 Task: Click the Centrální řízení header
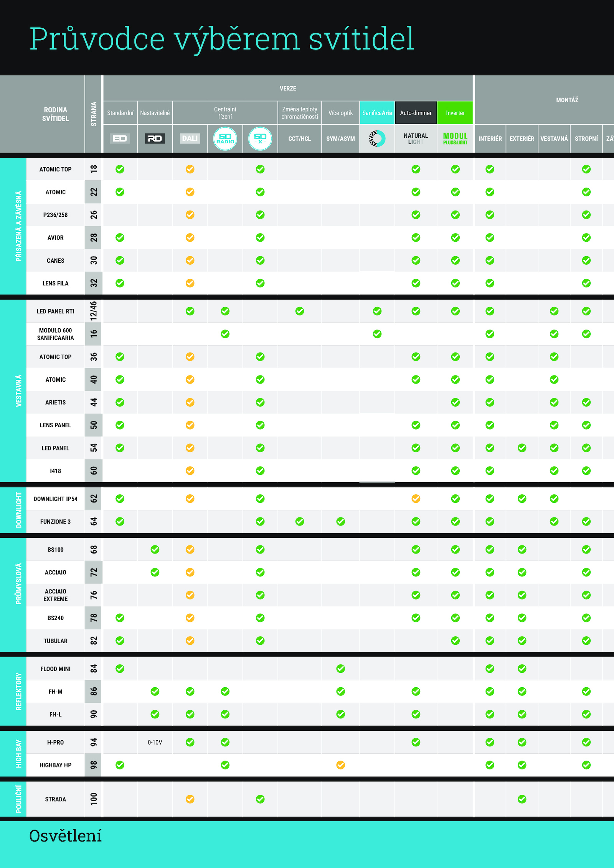pyautogui.click(x=225, y=113)
